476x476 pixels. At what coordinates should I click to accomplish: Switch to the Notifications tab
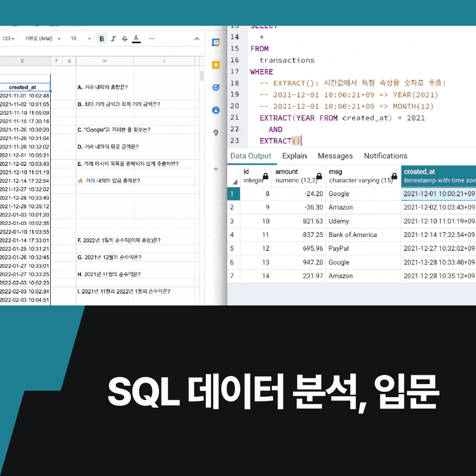[x=386, y=156]
